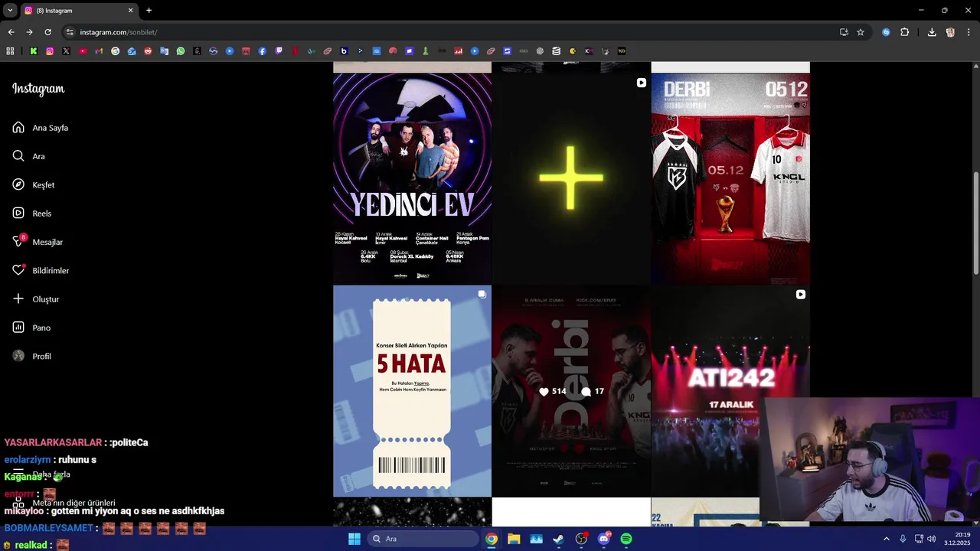The width and height of the screenshot is (980, 551).
Task: Open the Keşfet explore page
Action: [34, 185]
